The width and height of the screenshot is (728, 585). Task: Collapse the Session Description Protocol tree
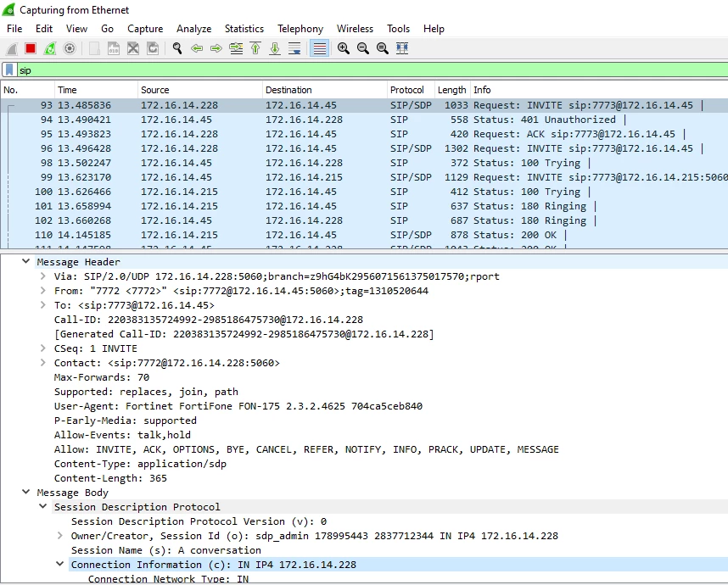point(43,507)
